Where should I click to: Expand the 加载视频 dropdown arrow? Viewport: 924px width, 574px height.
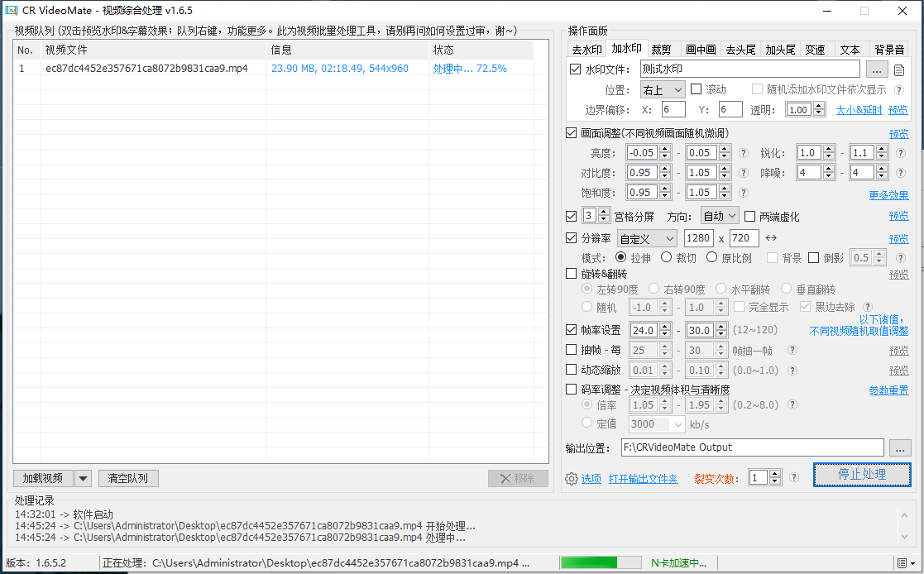coord(83,479)
